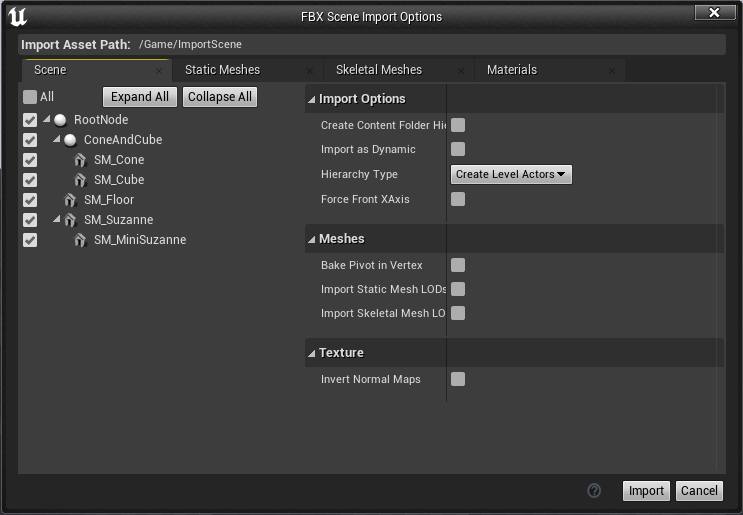Switch to the Materials tab
The width and height of the screenshot is (743, 515).
pyautogui.click(x=549, y=70)
